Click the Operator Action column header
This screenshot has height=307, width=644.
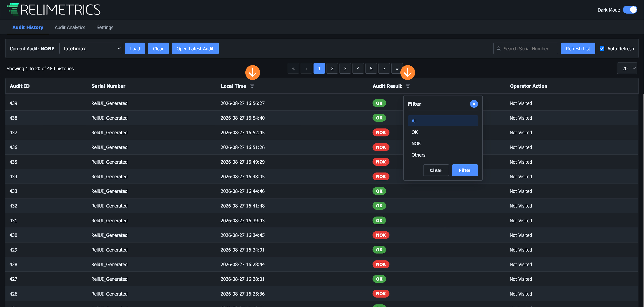pos(529,86)
